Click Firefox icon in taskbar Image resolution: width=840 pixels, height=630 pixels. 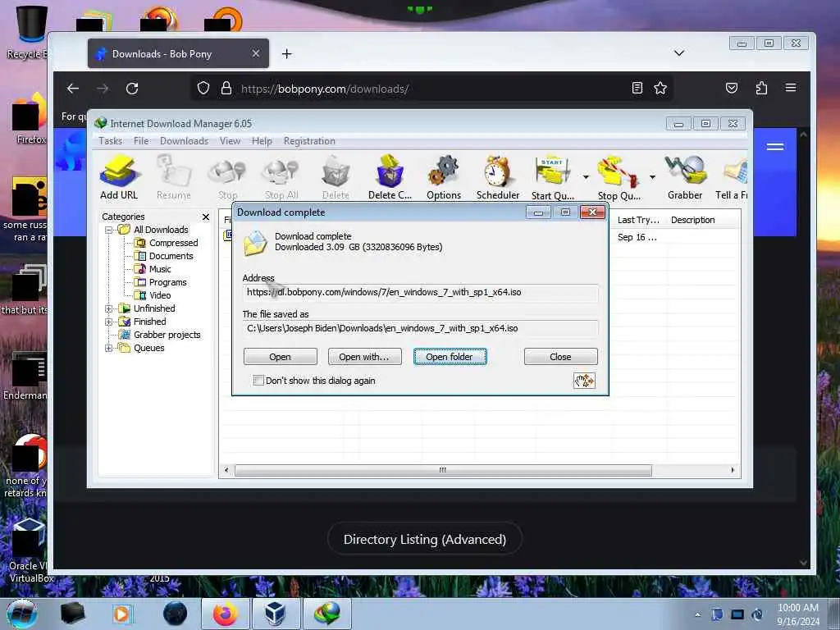tap(226, 614)
